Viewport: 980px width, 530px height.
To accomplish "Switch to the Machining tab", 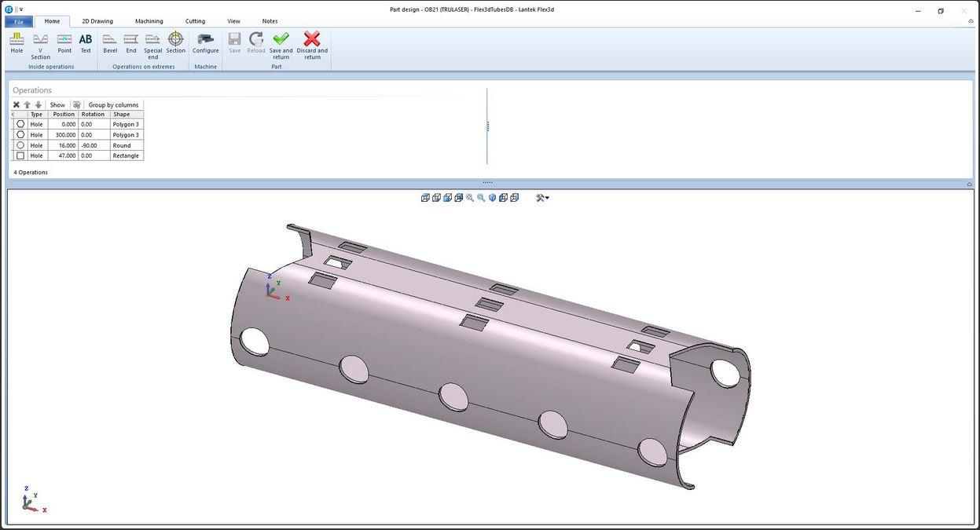I will click(x=149, y=21).
